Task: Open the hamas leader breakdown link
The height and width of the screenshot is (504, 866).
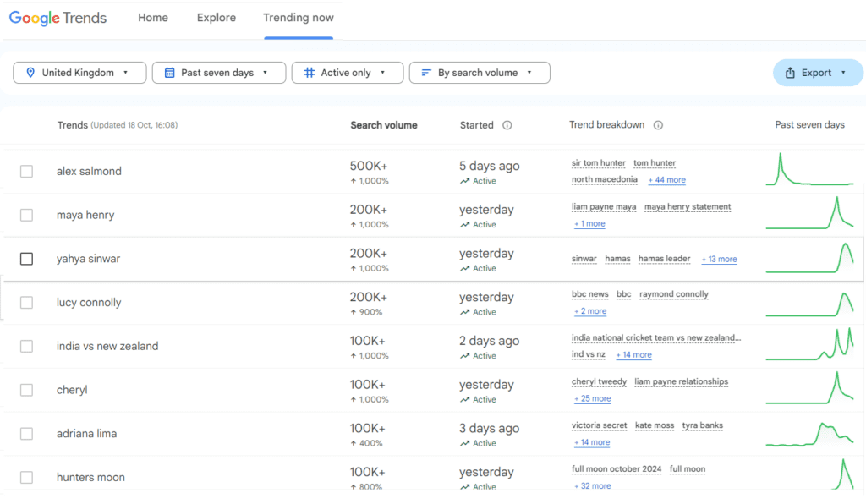Action: point(665,259)
